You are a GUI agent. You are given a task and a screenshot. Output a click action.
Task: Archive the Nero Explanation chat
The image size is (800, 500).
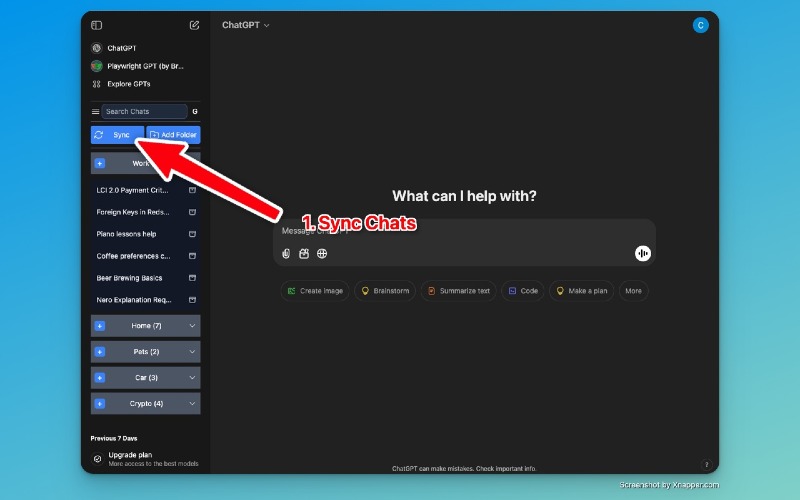tap(192, 299)
